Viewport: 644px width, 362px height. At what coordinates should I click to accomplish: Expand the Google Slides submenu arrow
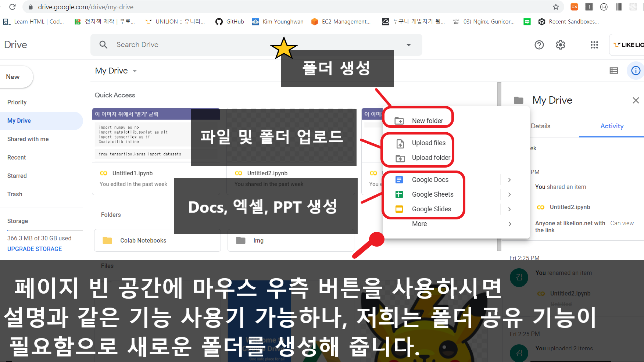[509, 209]
